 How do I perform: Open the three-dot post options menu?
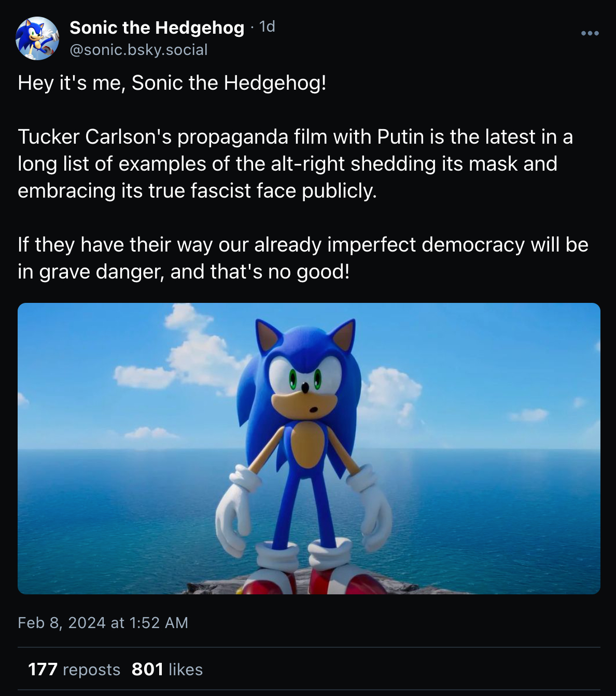(x=590, y=33)
